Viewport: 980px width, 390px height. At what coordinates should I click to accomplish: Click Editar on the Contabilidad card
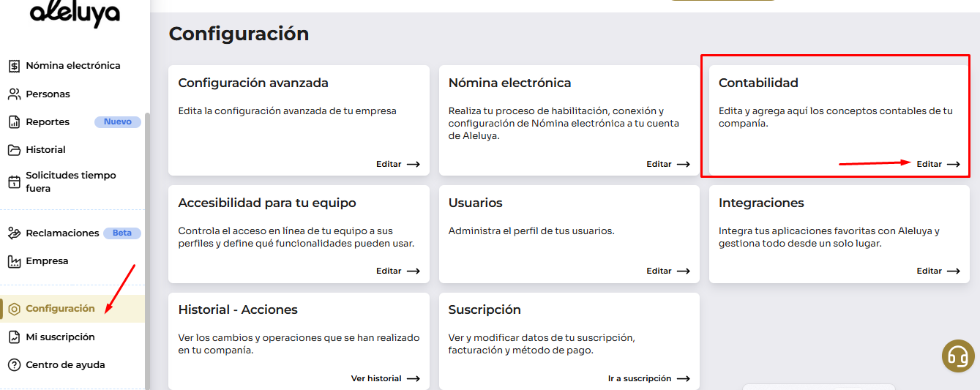tap(938, 164)
